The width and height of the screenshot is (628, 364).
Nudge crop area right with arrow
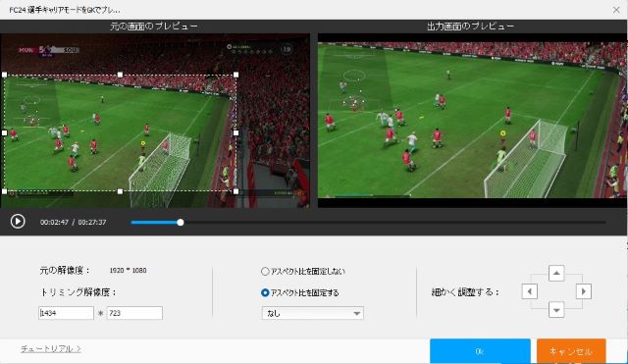coord(584,291)
